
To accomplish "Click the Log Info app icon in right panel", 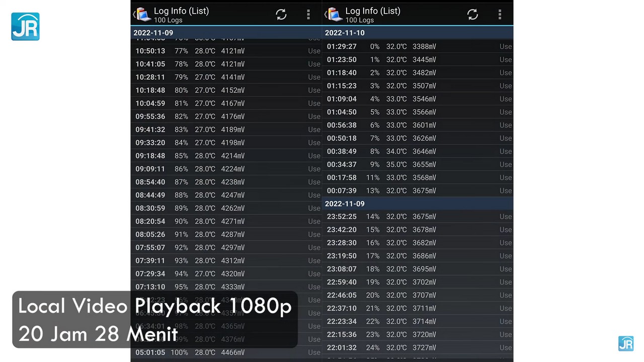I will click(334, 15).
